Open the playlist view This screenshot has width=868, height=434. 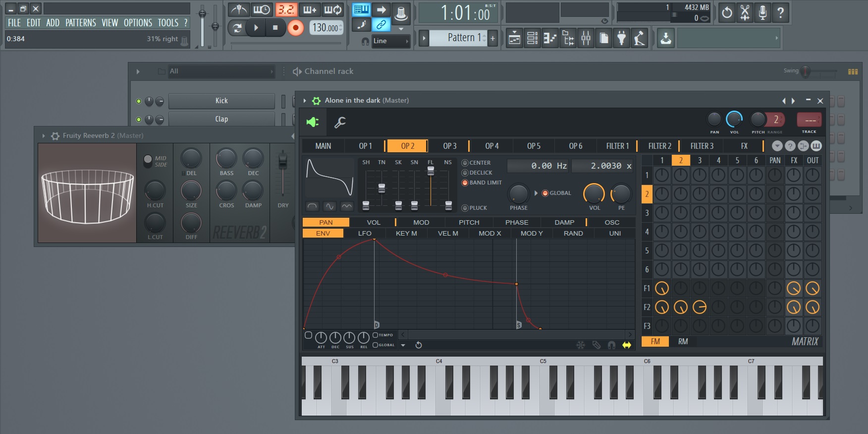(515, 38)
